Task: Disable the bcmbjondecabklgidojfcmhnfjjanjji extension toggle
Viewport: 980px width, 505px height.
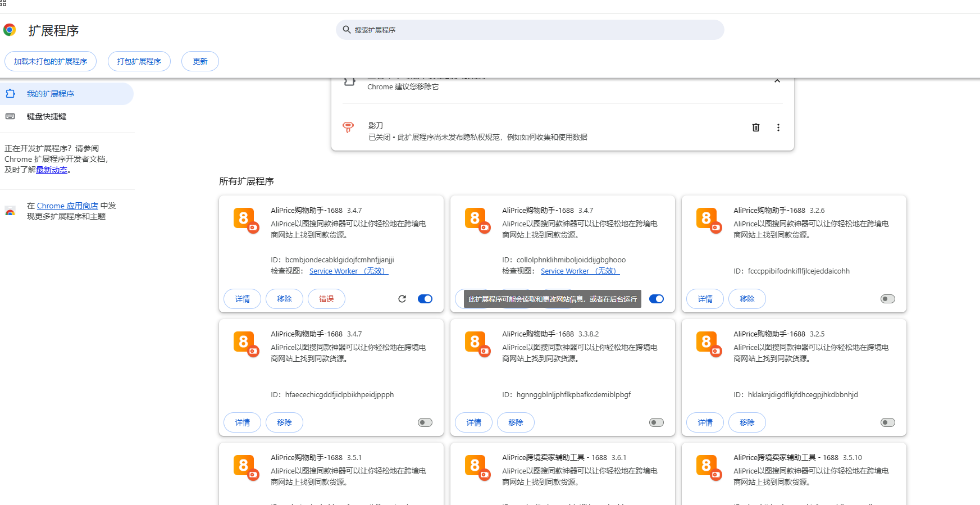Action: point(425,299)
